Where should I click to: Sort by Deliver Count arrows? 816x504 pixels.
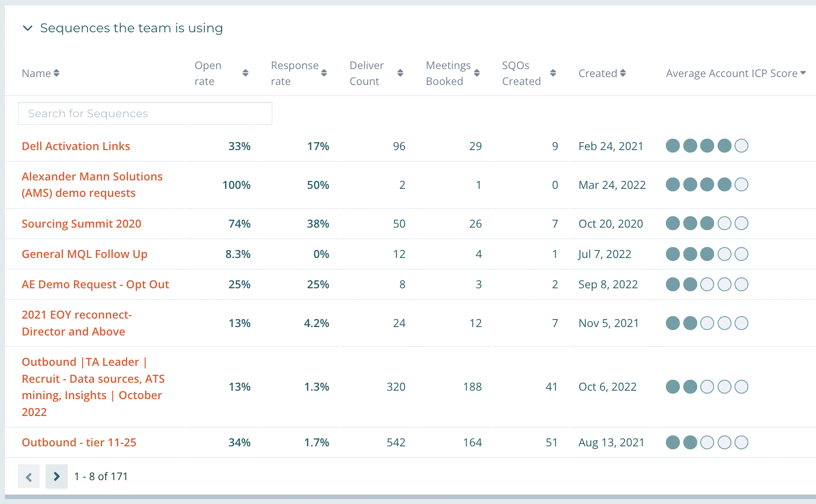click(x=400, y=73)
